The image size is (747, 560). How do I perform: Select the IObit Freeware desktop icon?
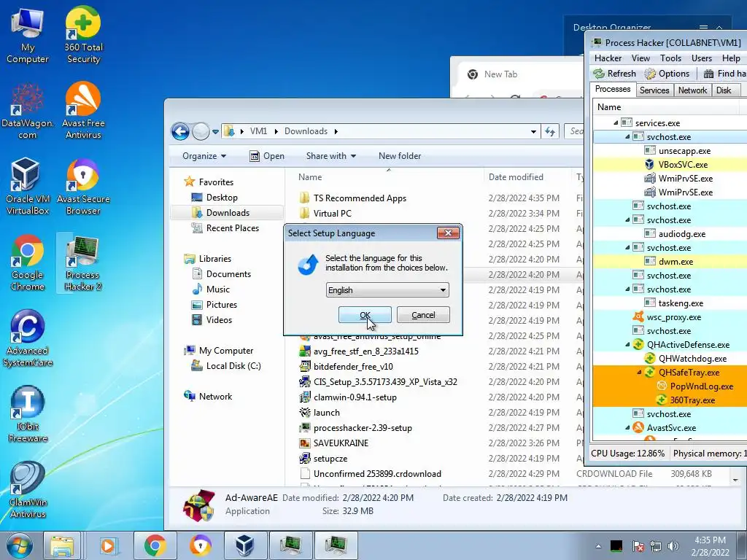coord(27,414)
